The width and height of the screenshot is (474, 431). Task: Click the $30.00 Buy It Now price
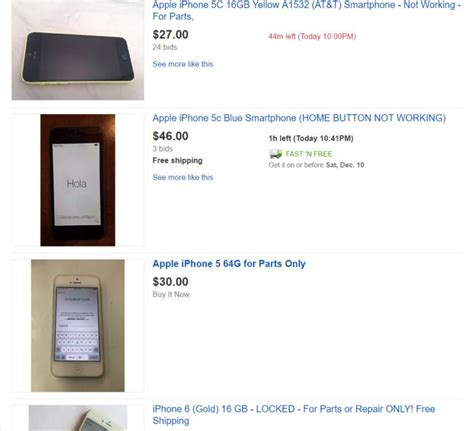tap(170, 282)
